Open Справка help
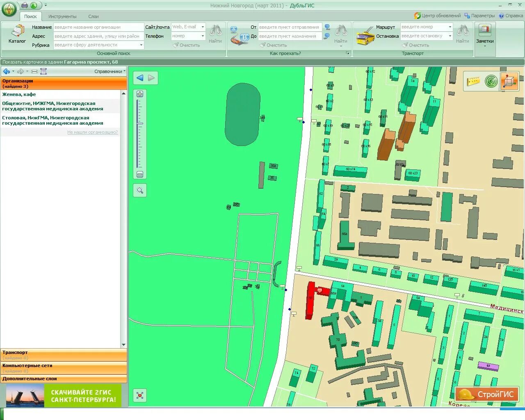 click(511, 16)
